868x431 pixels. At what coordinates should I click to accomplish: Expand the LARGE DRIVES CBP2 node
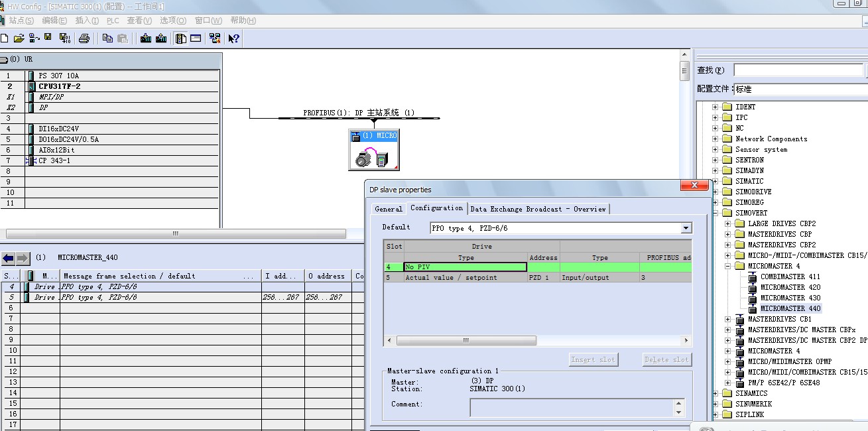(727, 223)
